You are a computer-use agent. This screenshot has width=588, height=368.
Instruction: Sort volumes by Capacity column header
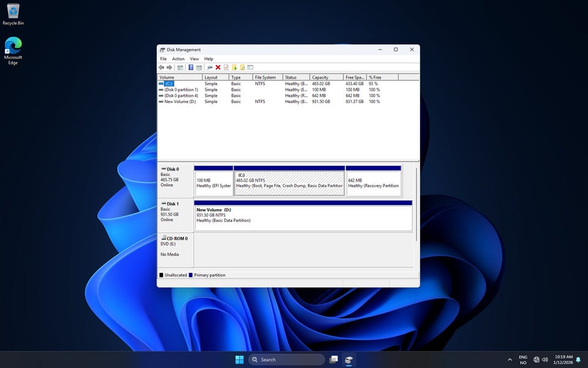click(326, 77)
